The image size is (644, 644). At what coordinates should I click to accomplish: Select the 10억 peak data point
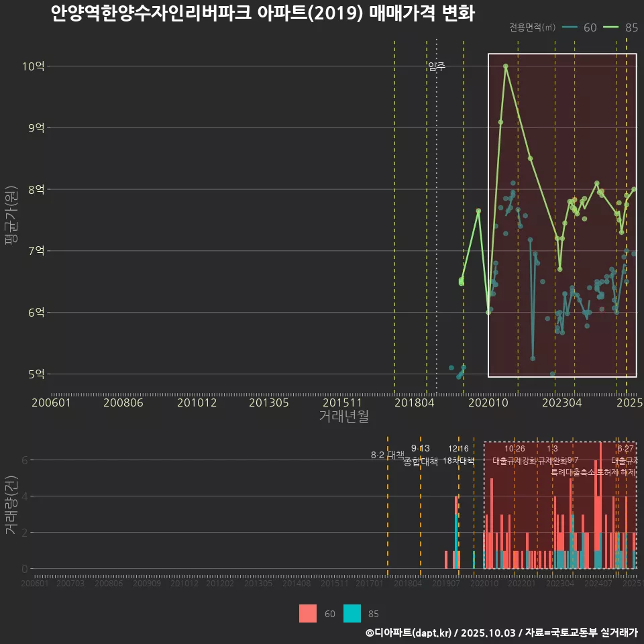pyautogui.click(x=506, y=66)
